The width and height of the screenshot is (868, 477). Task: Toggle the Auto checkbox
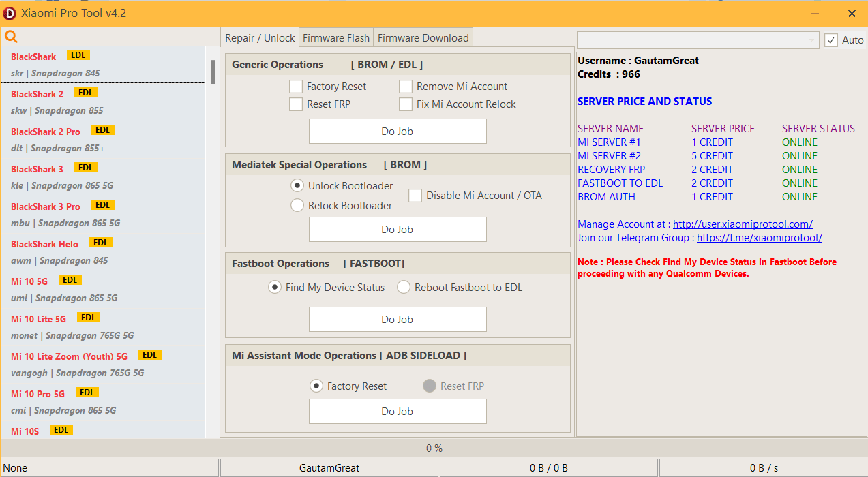tap(830, 40)
